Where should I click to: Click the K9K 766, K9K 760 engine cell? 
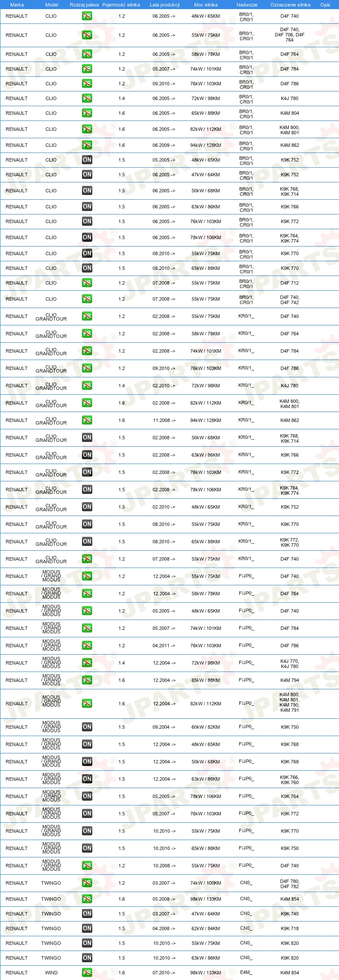(x=290, y=780)
